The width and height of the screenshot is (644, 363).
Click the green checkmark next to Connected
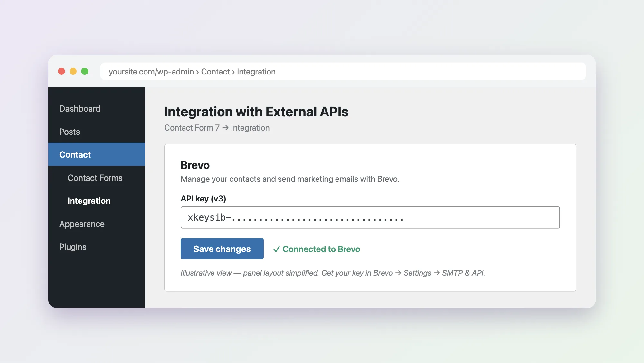[x=276, y=249]
